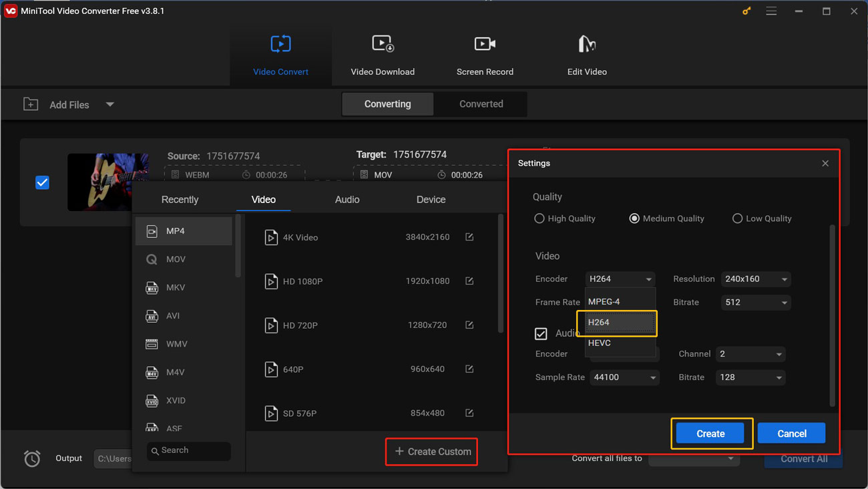Toggle the Audio checkbox
Screen dimensions: 868x489
click(x=541, y=333)
